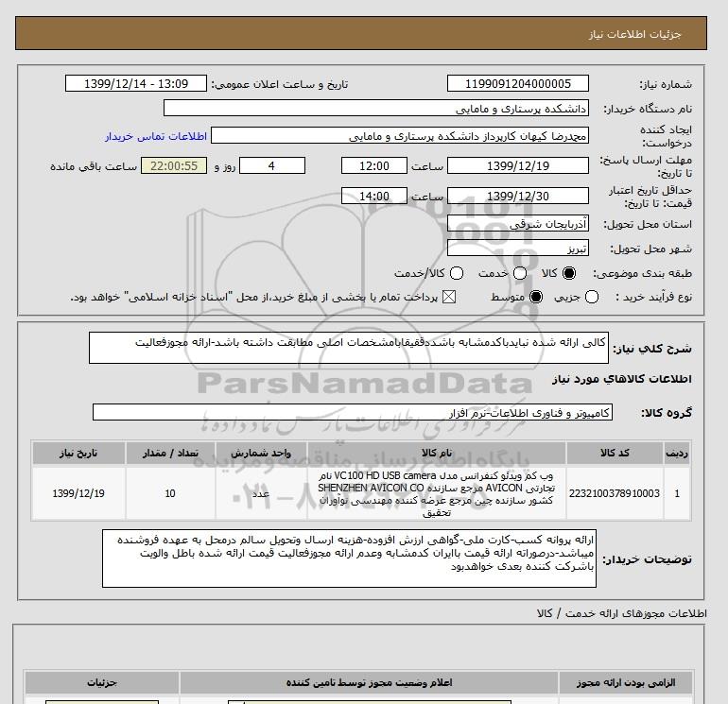Screen dimensions: 728x704
Task: Toggle the Islamic treasury payment checkbox
Action: (x=449, y=297)
